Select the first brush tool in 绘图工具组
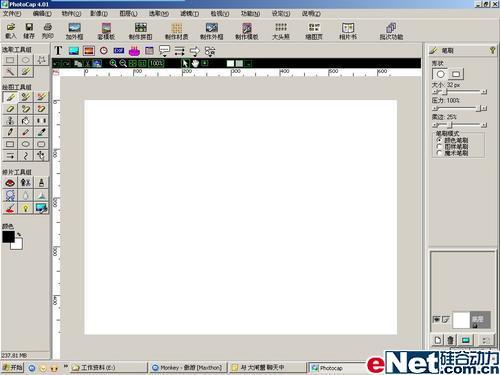 [10, 97]
